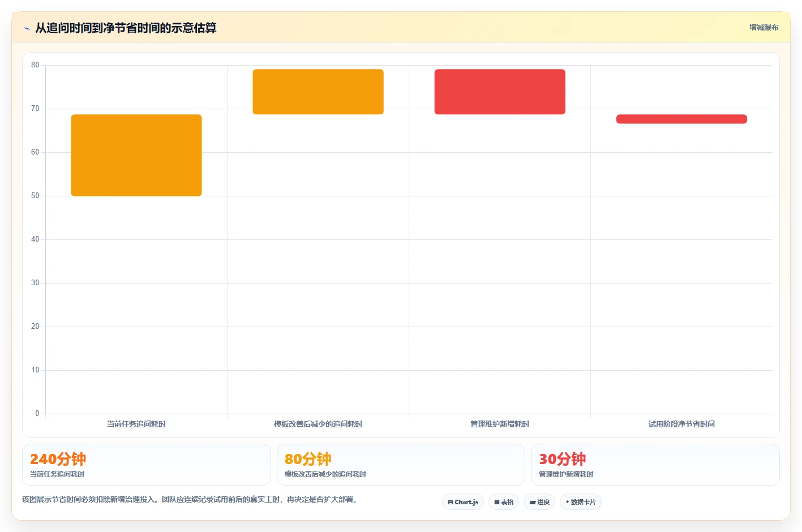Click the 80分钟 stat card
This screenshot has height=532, width=802.
(401, 465)
